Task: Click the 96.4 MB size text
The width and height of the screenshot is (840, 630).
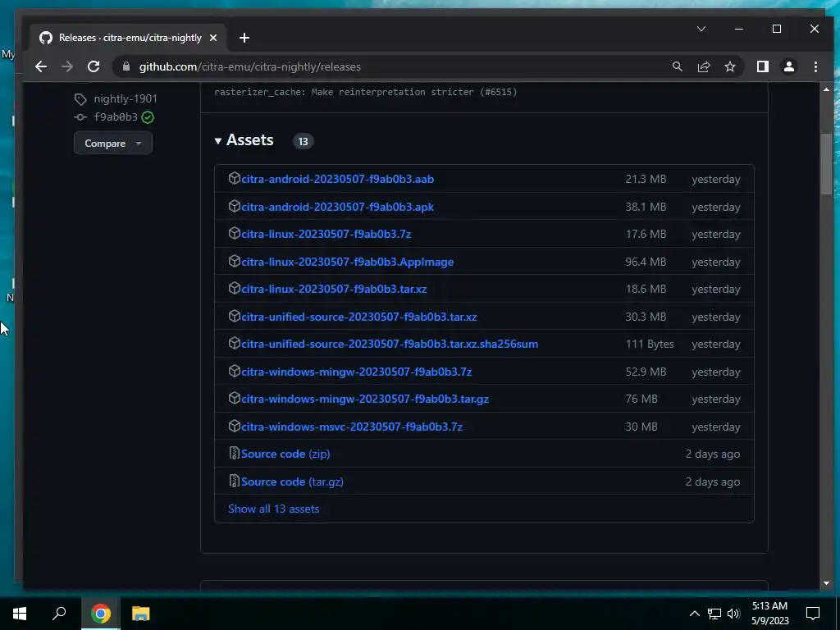Action: [646, 262]
